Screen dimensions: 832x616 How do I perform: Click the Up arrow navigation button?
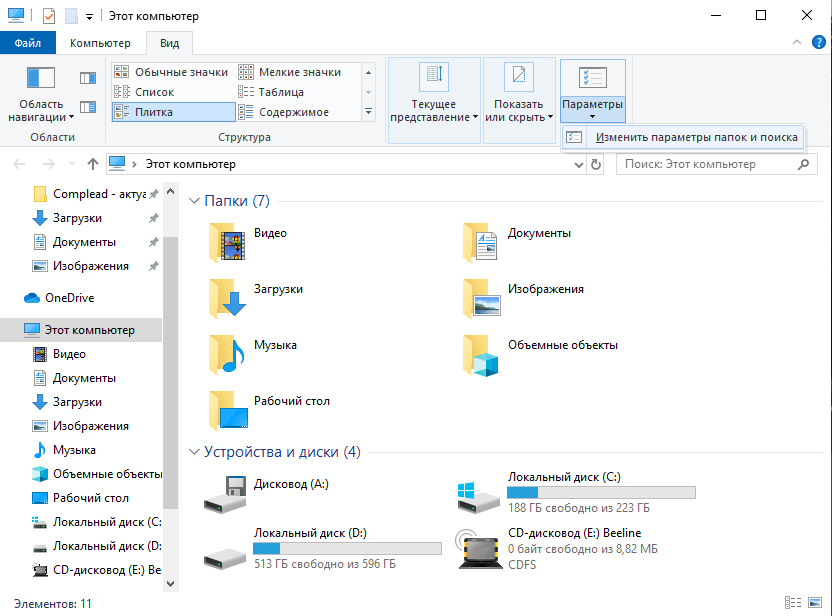(92, 164)
